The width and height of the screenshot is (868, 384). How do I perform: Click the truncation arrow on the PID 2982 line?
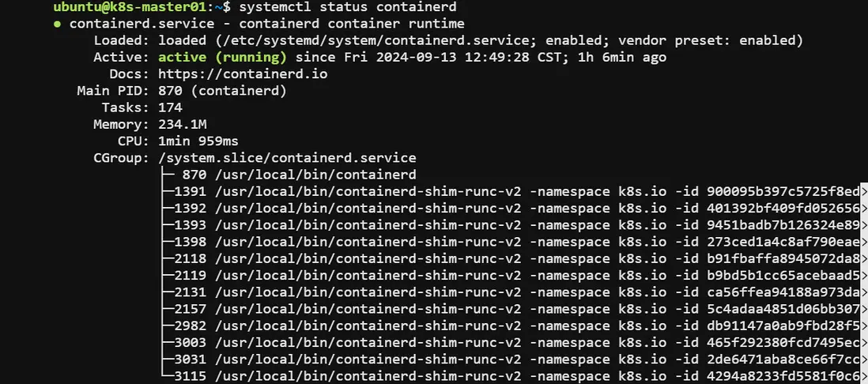[x=863, y=326]
